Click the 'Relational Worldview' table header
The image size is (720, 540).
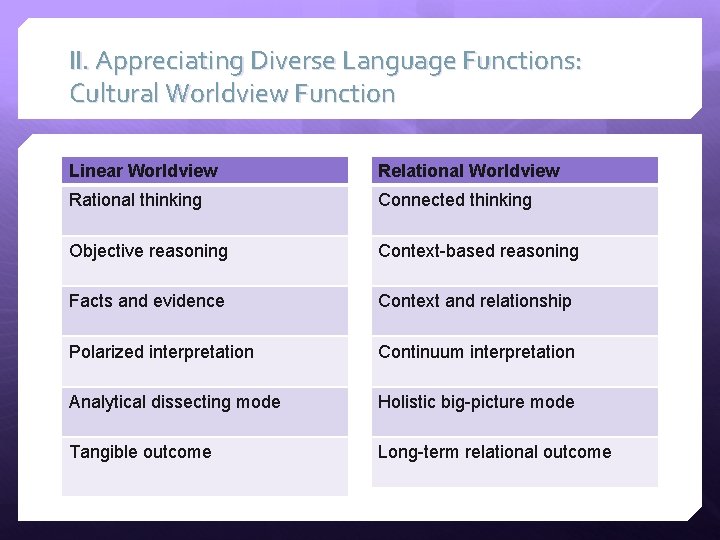pos(515,170)
